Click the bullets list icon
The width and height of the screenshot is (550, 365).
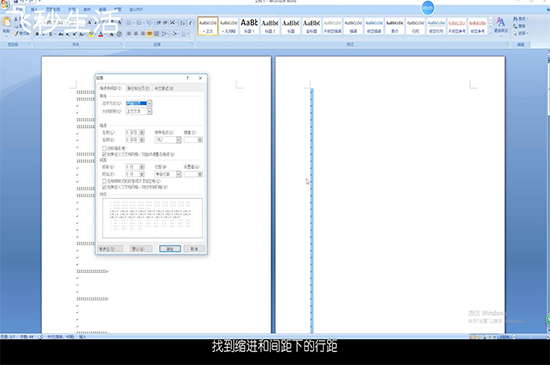click(130, 23)
